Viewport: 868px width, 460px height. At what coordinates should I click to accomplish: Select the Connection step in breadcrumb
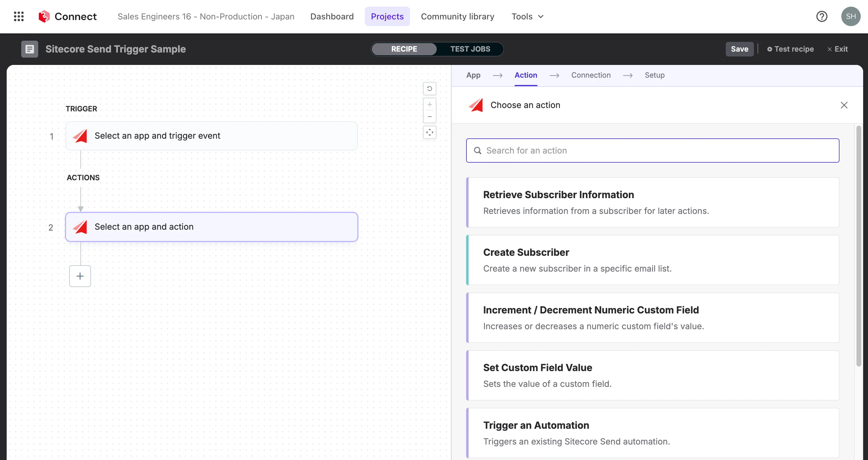click(591, 75)
